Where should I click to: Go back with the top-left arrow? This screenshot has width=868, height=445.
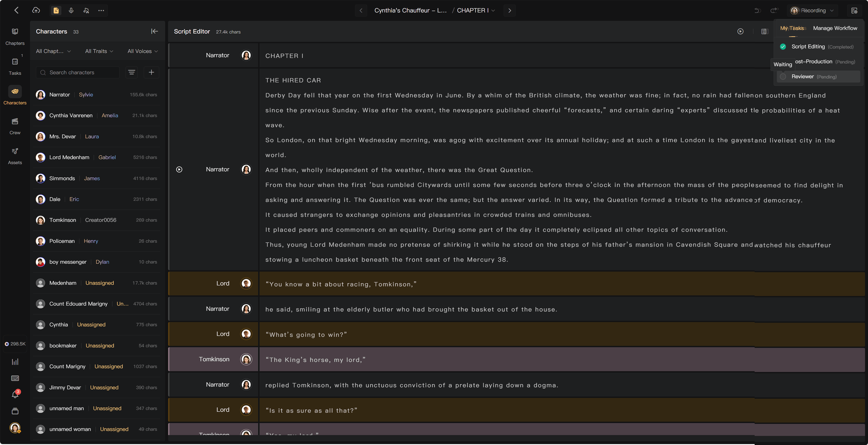coord(16,10)
